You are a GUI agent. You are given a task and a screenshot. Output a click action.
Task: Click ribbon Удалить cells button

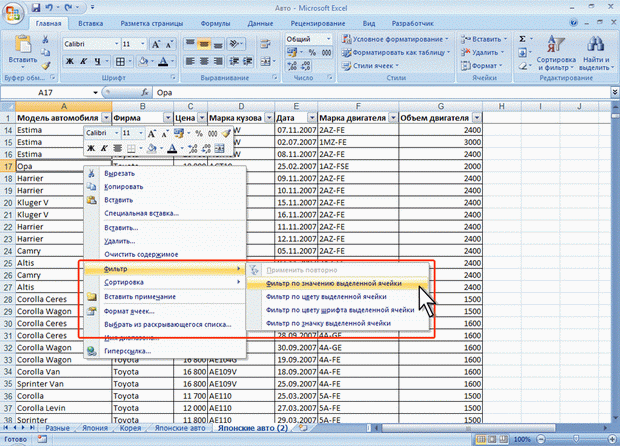click(482, 52)
